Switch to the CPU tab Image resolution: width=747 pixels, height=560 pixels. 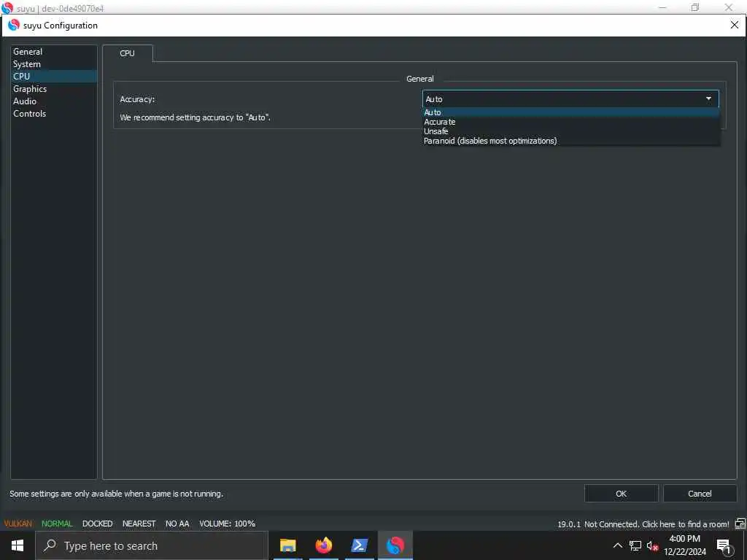click(127, 53)
